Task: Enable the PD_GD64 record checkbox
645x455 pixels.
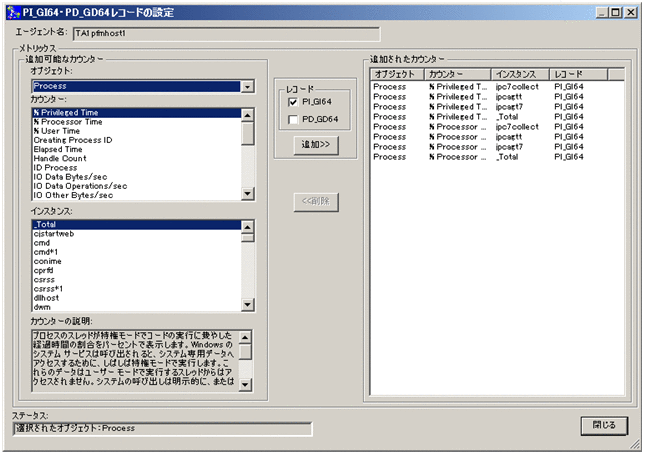Action: (293, 120)
